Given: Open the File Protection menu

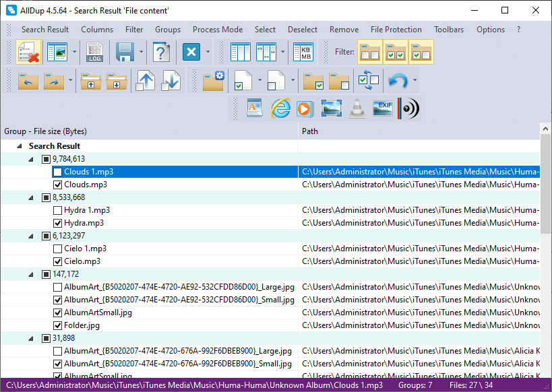Looking at the screenshot, I should [x=396, y=30].
